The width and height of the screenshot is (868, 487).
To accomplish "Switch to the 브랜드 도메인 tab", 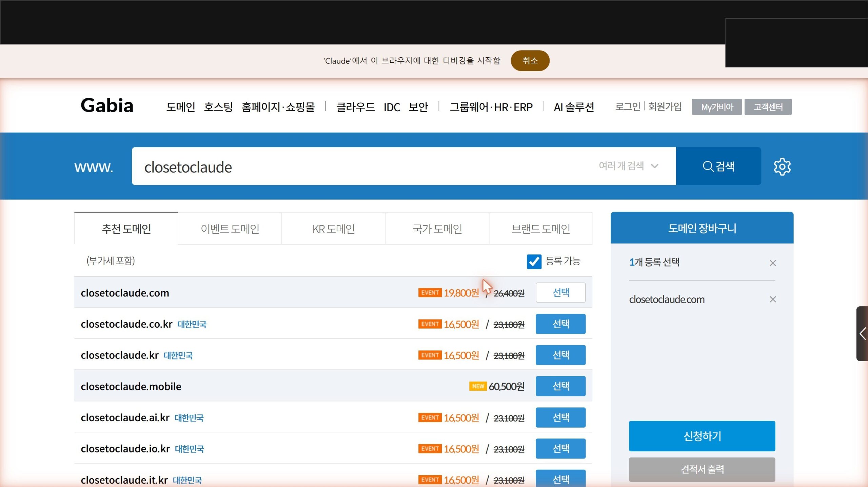I will [x=540, y=229].
